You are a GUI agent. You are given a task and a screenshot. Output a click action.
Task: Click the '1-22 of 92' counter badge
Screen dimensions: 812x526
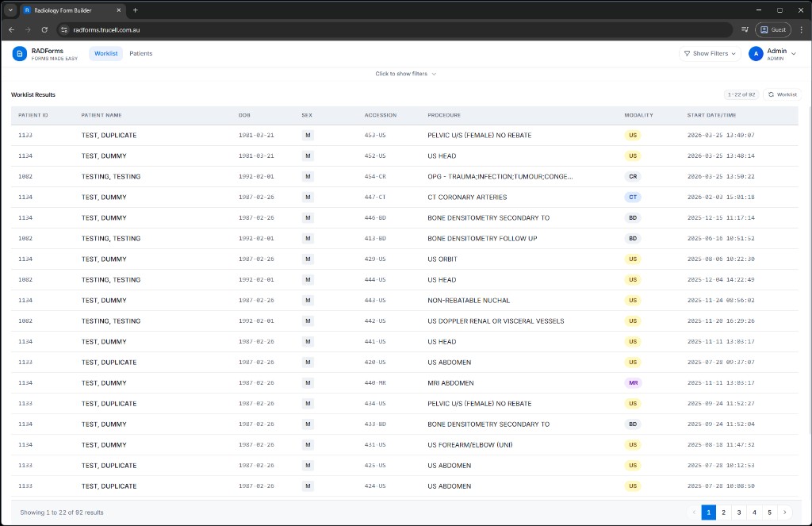pyautogui.click(x=741, y=94)
